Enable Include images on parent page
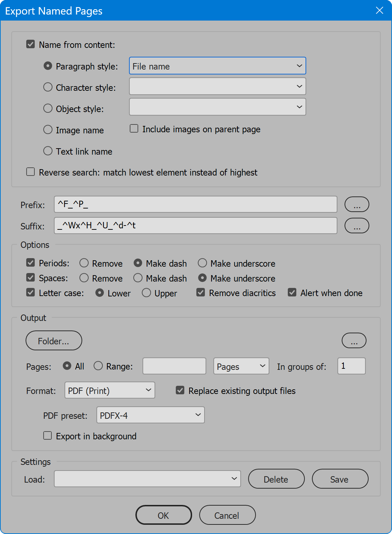The height and width of the screenshot is (534, 392). tap(134, 129)
